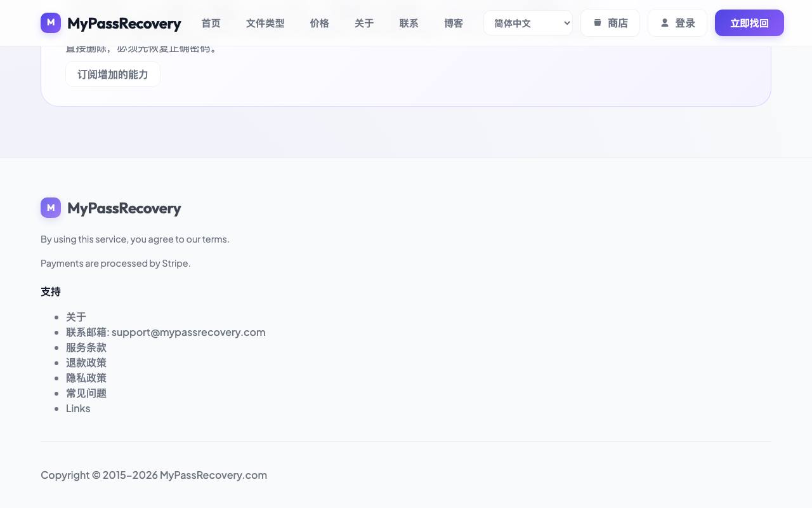Click the 'Payments are processed by Stripe.' text
812x508 pixels.
tap(115, 263)
